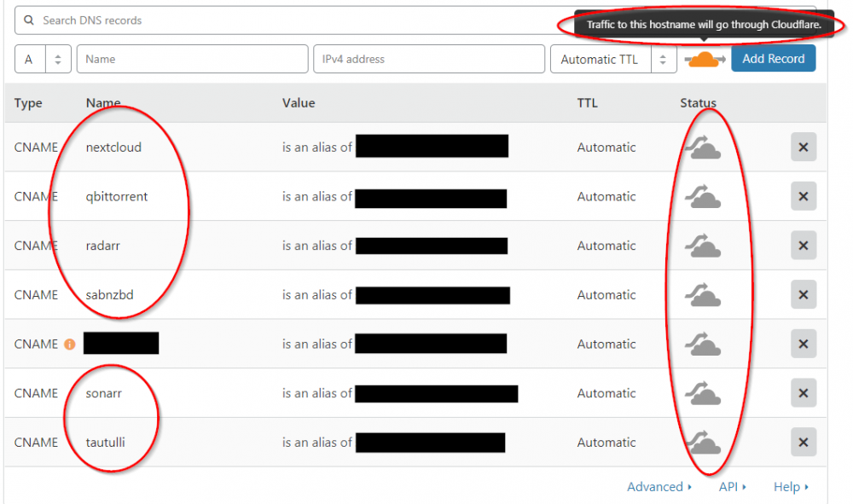
Task: Open the record type dropdown showing A
Action: click(x=43, y=59)
